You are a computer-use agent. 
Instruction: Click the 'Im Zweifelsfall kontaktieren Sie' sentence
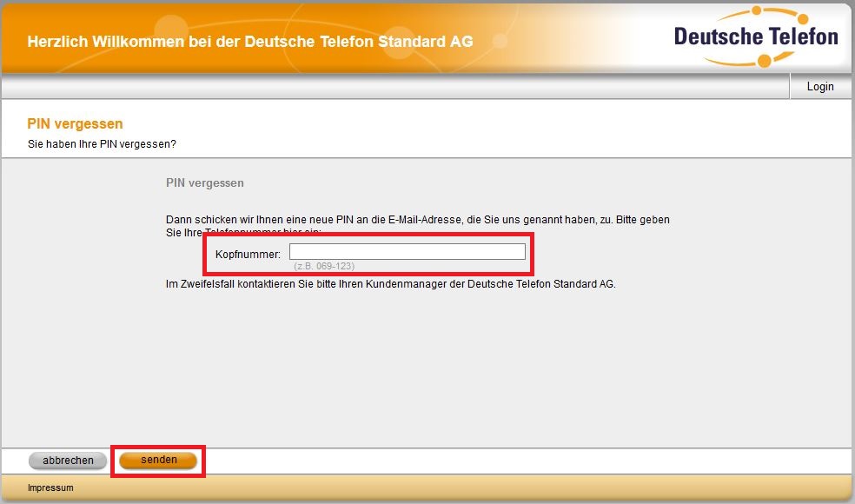(x=390, y=284)
